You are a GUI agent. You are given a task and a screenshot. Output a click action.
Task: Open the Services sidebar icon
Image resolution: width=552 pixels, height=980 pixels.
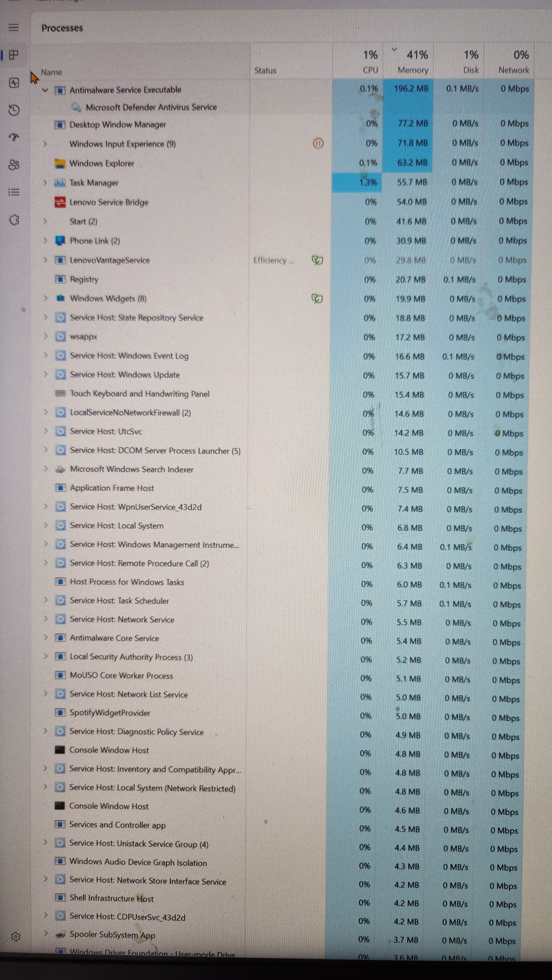click(14, 220)
